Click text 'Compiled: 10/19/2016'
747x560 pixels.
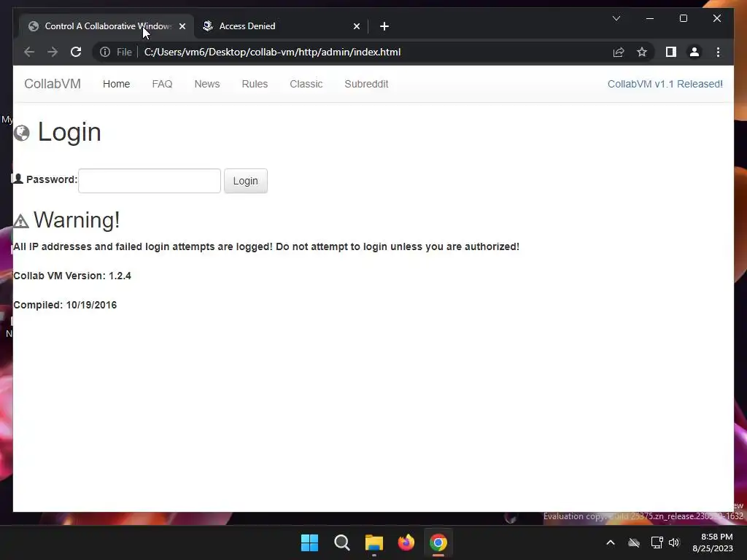[65, 305]
